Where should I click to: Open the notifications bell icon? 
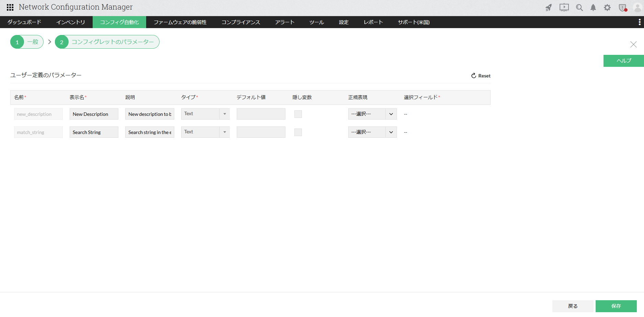pos(593,8)
